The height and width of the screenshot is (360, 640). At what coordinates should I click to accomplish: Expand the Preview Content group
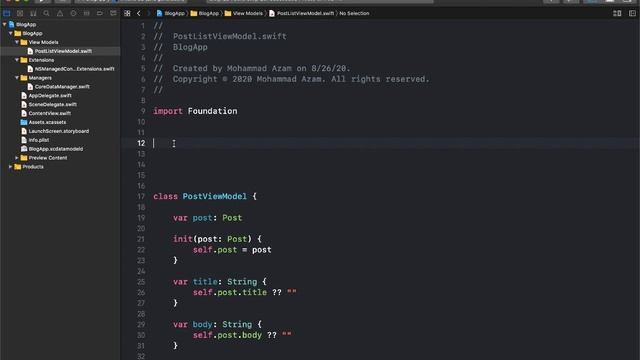(x=17, y=158)
